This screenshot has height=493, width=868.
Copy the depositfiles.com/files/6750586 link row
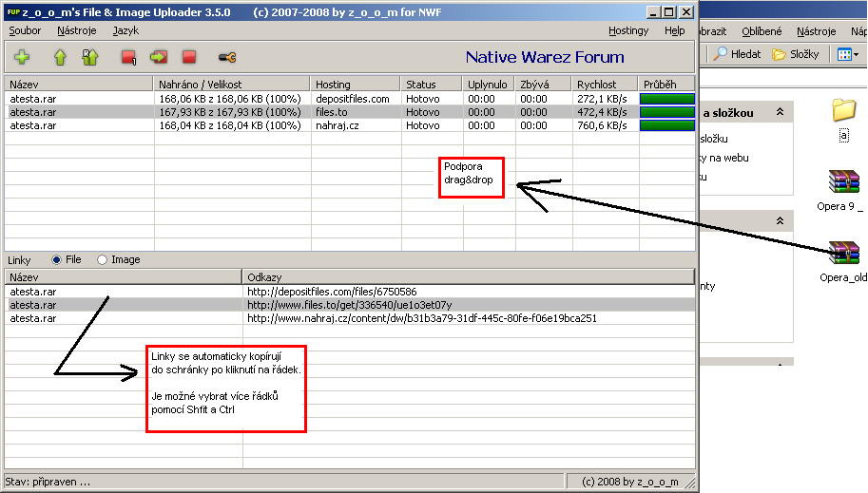point(350,292)
